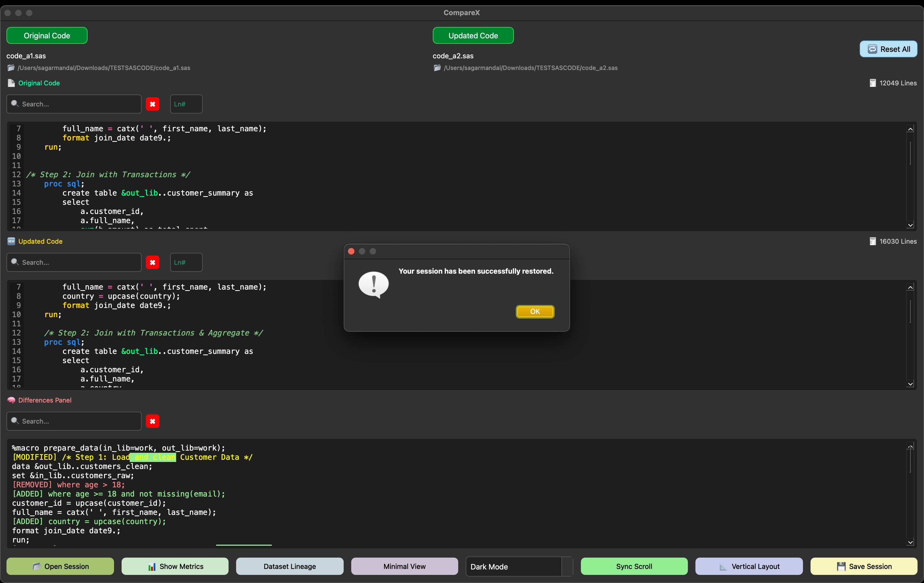Click the green Original Code button
The image size is (924, 583).
(47, 36)
